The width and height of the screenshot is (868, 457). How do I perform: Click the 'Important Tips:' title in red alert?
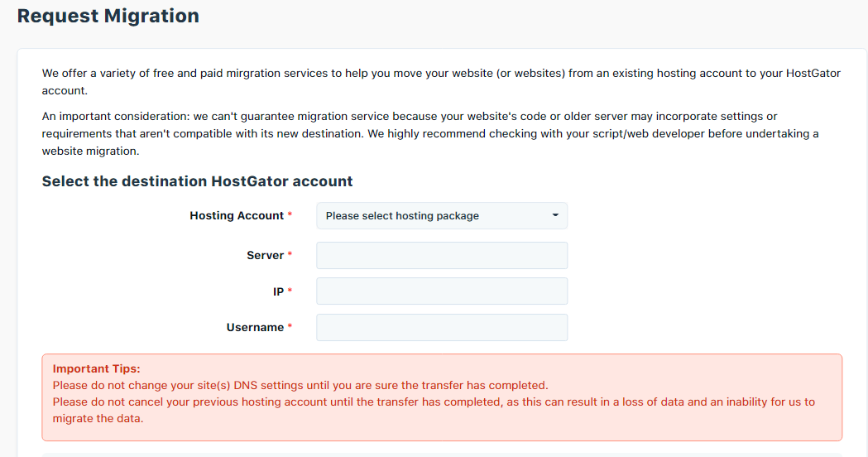(x=96, y=368)
